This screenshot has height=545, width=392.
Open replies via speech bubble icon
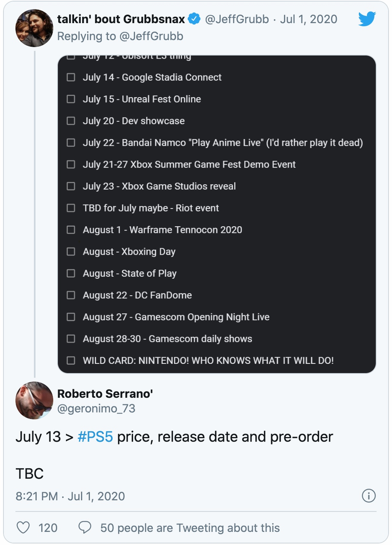[85, 527]
